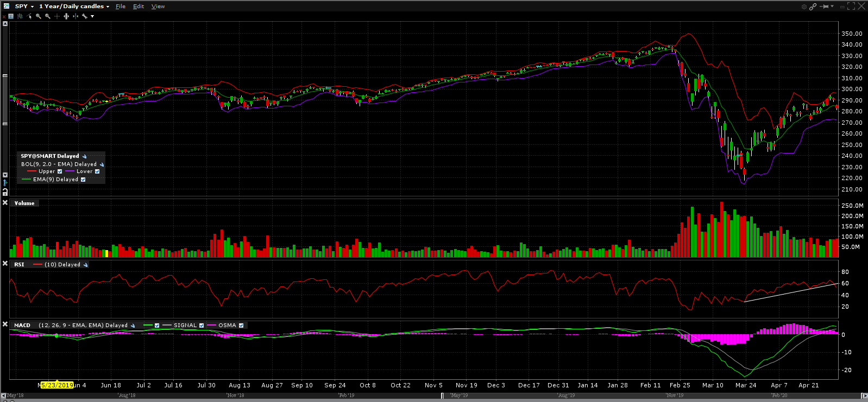The height and width of the screenshot is (402, 868).
Task: Click the vertical scale up arrow at left
Action: coord(5,23)
